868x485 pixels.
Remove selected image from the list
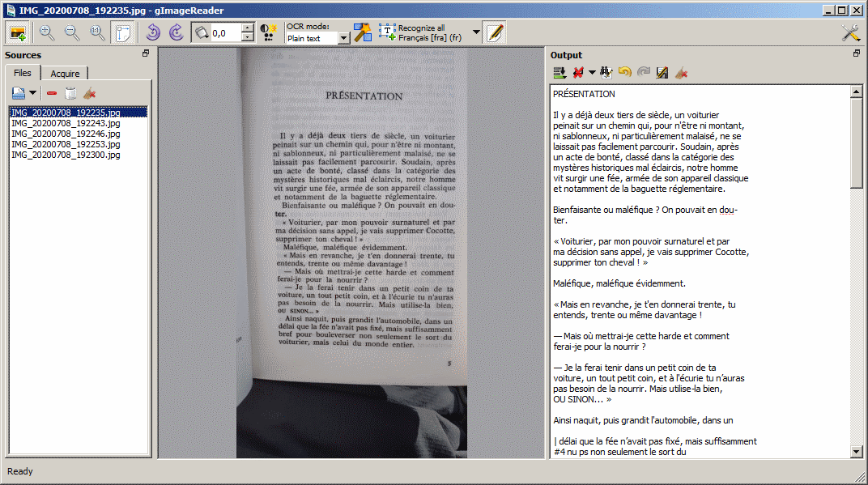[52, 93]
